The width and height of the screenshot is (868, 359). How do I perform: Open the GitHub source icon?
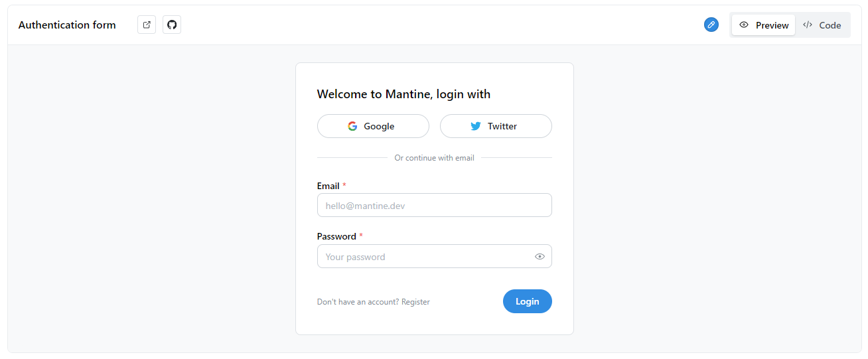172,25
